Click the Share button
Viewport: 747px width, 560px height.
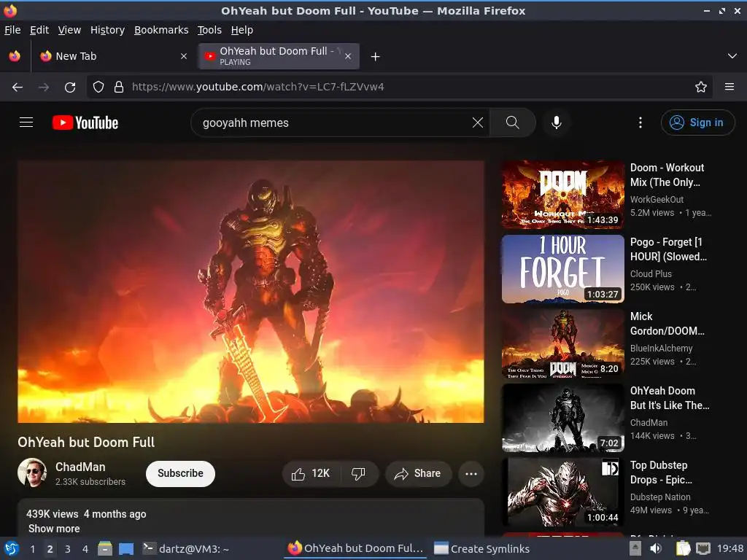418,474
